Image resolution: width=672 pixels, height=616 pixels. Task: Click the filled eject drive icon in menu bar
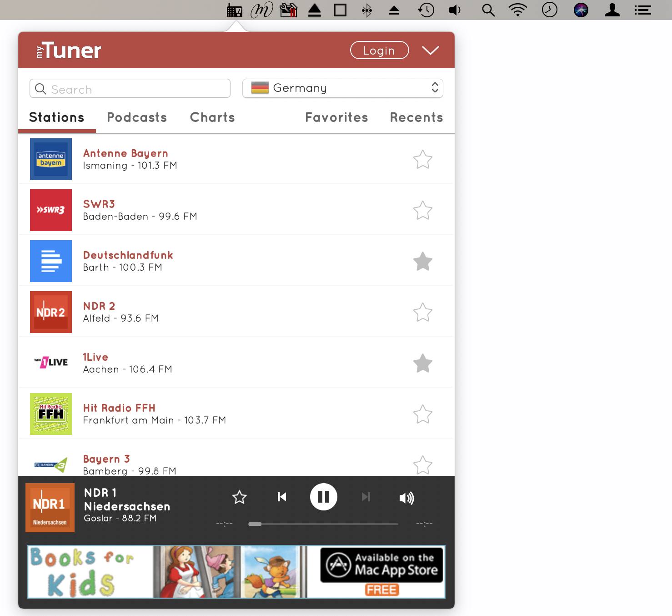coord(315,10)
